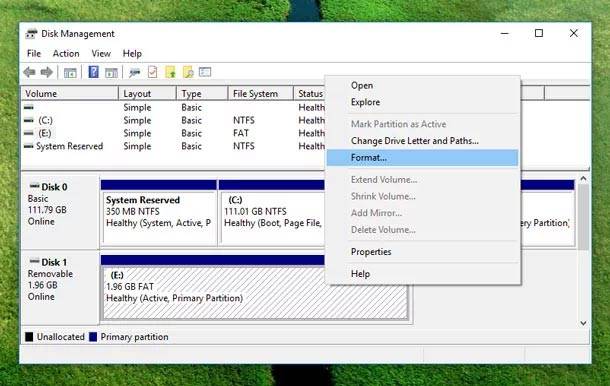
Task: Click the Forward arrow toolbar icon
Action: pos(47,72)
